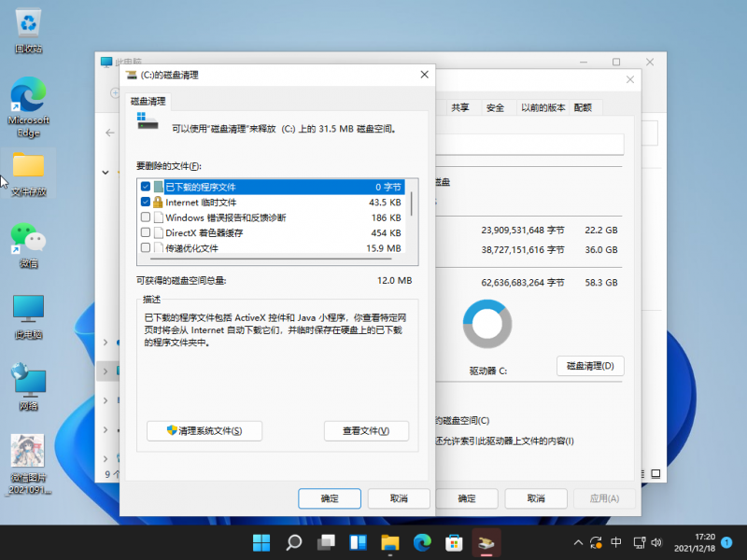
Task: Click the 清理系统文件 button
Action: click(204, 430)
